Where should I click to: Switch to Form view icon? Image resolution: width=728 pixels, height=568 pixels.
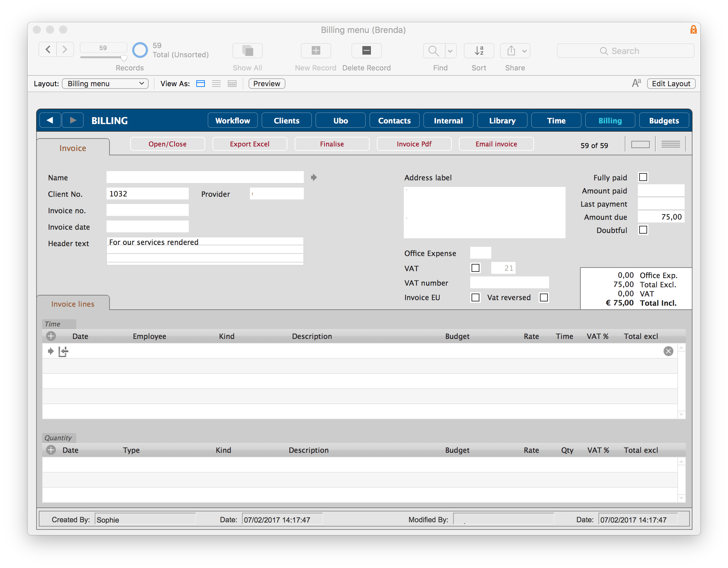click(200, 84)
